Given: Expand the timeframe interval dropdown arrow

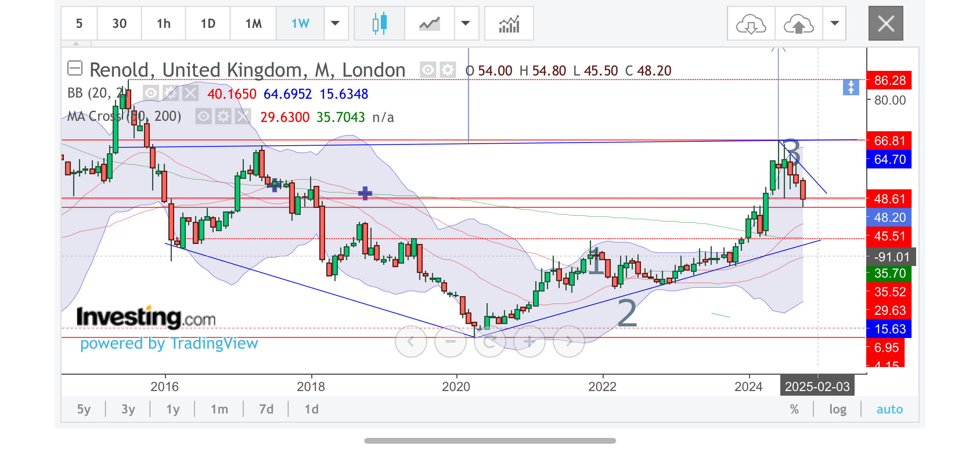Looking at the screenshot, I should [336, 23].
